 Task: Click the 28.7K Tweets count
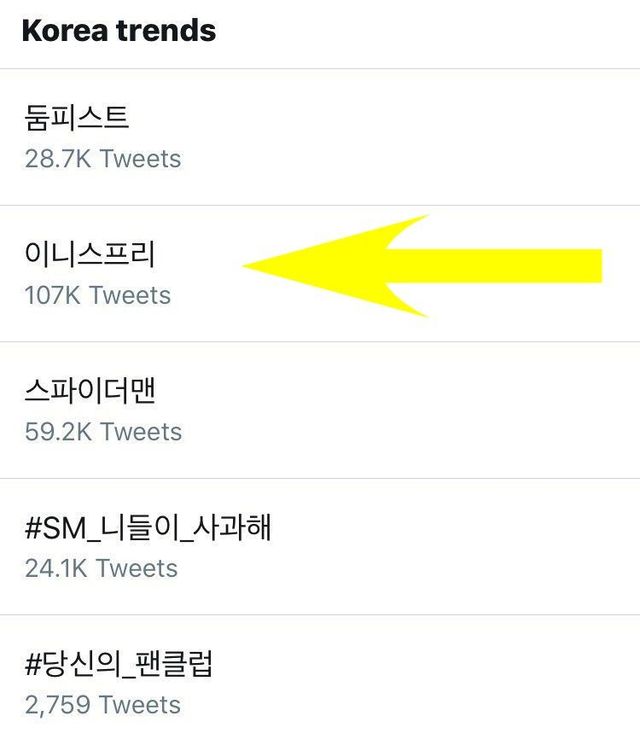click(103, 159)
